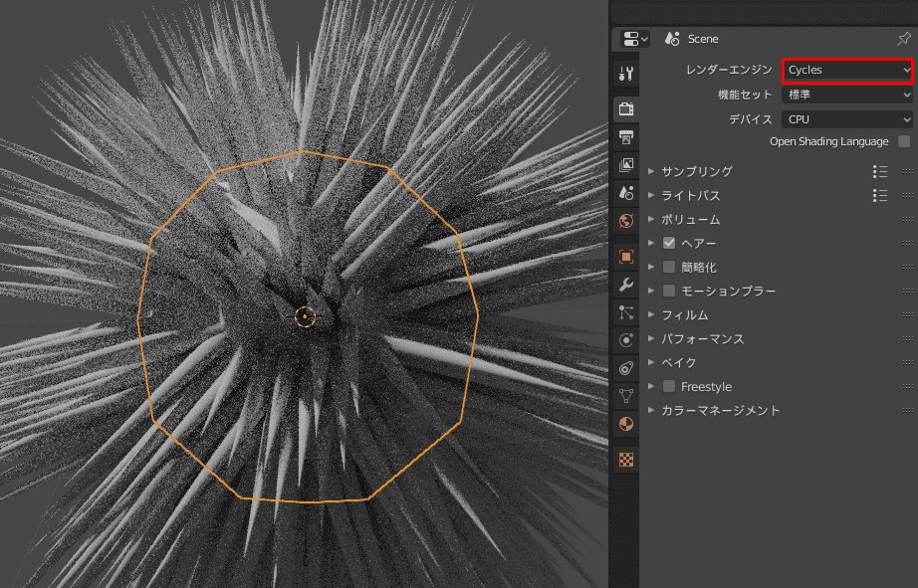The width and height of the screenshot is (918, 588).
Task: Expand the モーションブラー panel arrow
Action: tap(651, 291)
